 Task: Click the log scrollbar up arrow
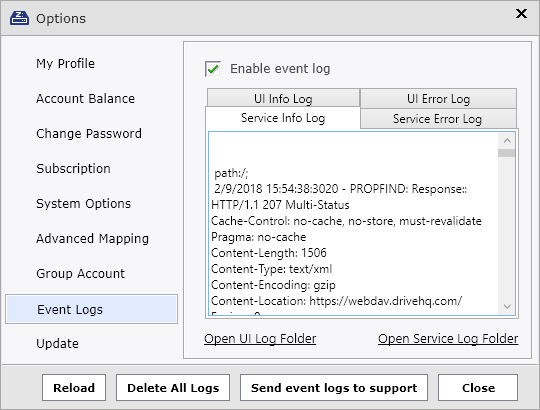pyautogui.click(x=507, y=140)
